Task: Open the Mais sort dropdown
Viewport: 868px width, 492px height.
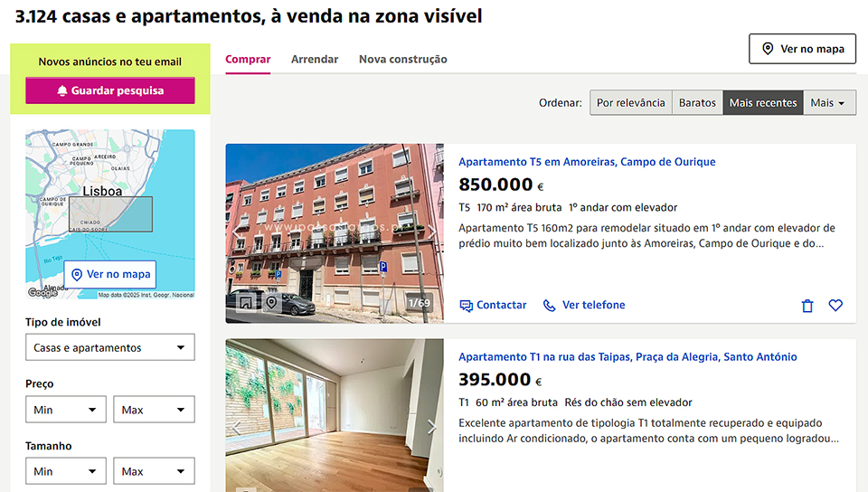Action: coord(829,103)
